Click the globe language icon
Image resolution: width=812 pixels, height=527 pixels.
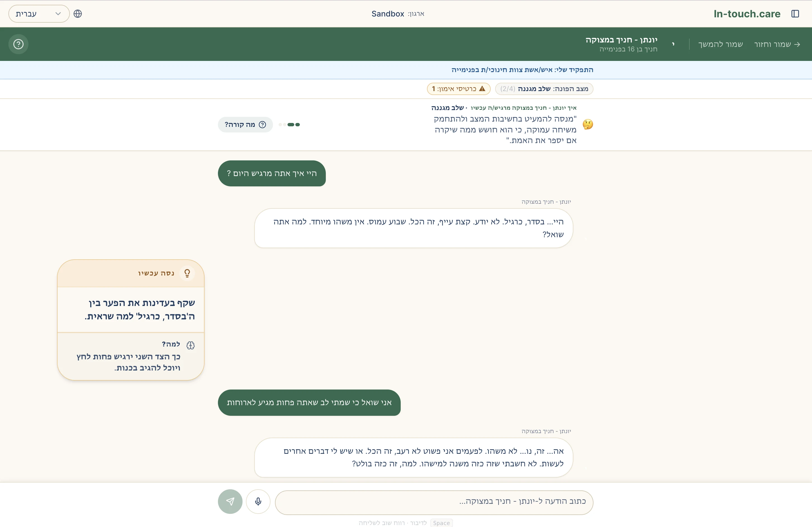point(78,14)
